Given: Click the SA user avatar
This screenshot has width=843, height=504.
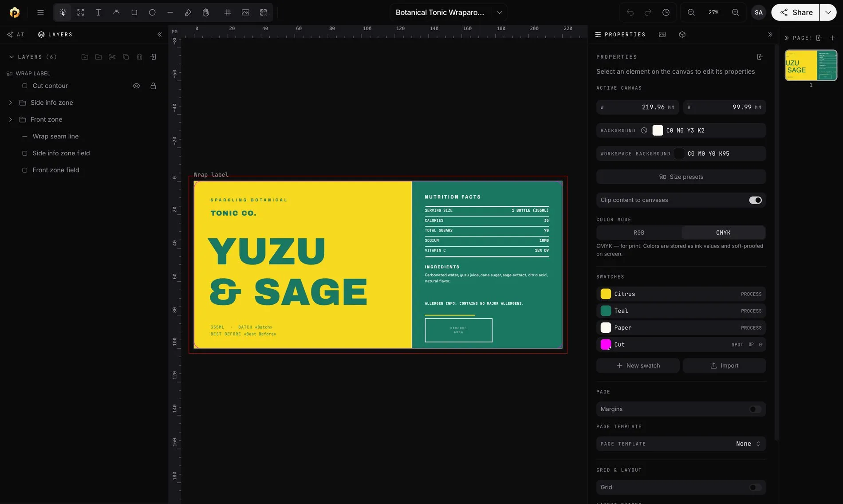Looking at the screenshot, I should click(759, 12).
